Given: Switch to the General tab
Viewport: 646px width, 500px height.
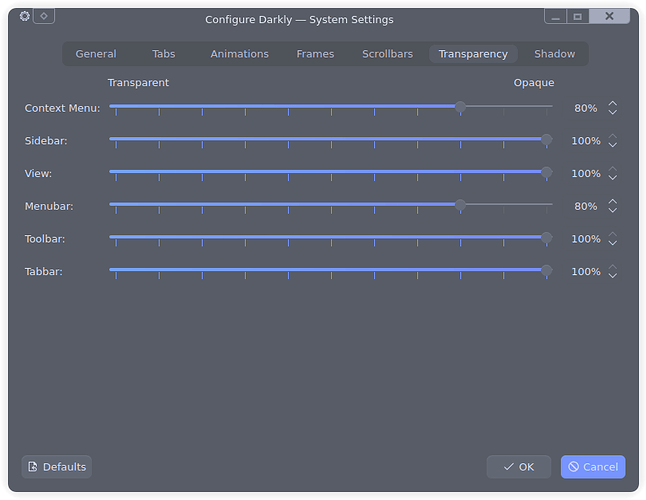Looking at the screenshot, I should coord(96,54).
